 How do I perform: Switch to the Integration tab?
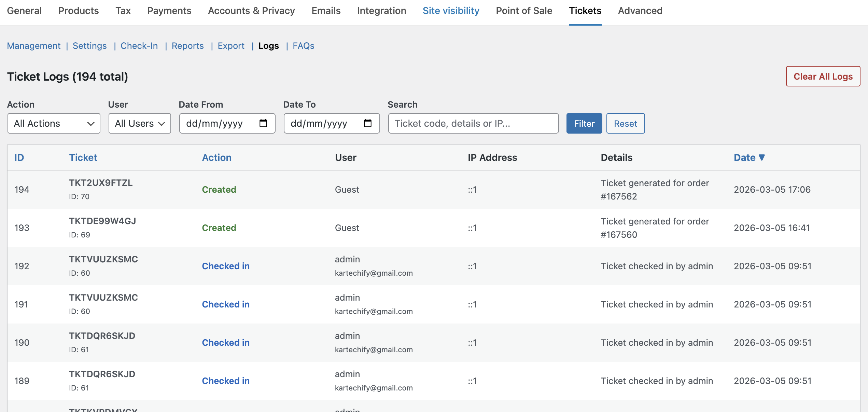(382, 11)
